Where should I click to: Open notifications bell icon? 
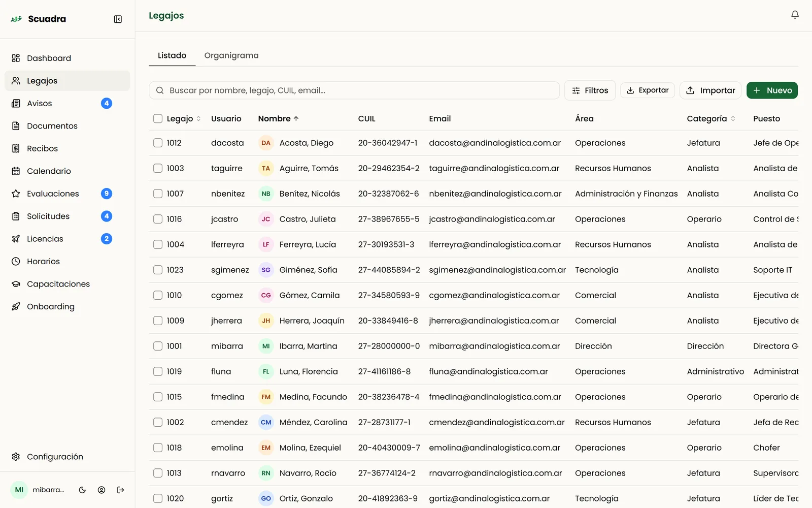[x=795, y=15]
